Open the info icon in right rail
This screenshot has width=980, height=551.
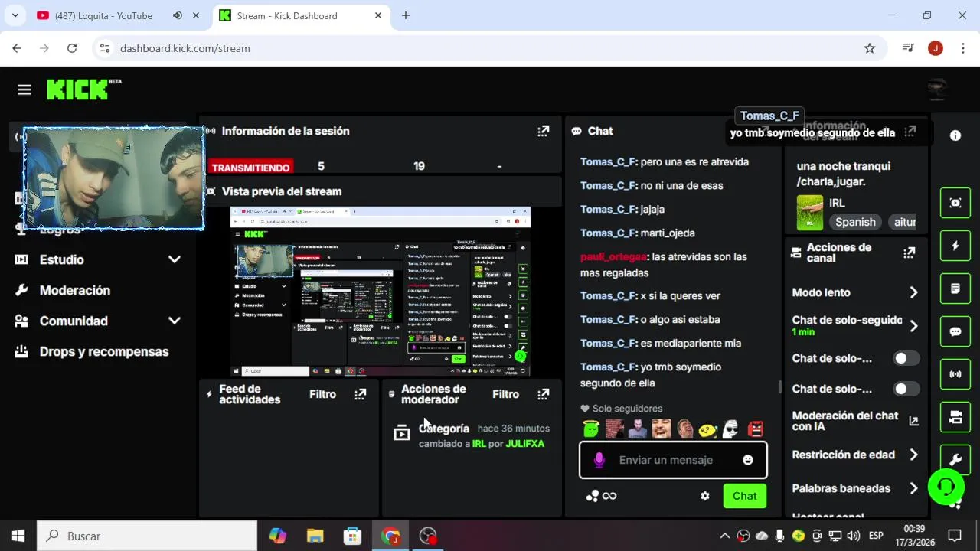[955, 135]
